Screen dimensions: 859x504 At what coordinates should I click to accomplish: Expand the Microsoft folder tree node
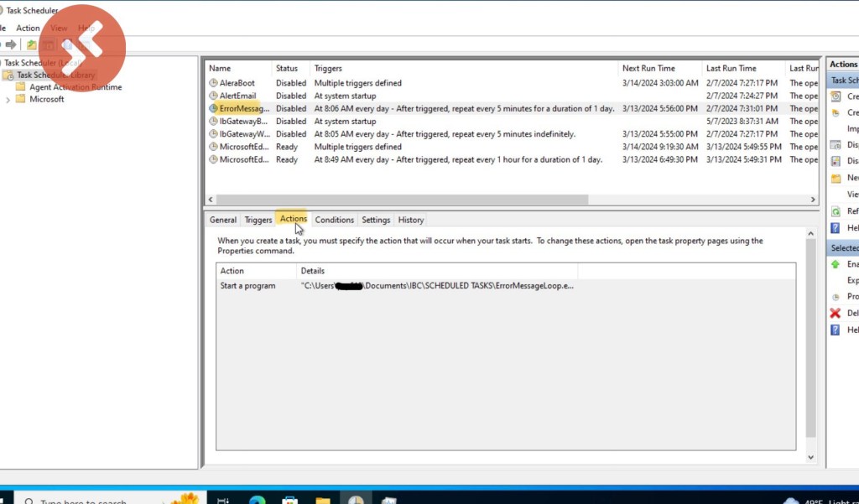point(8,100)
